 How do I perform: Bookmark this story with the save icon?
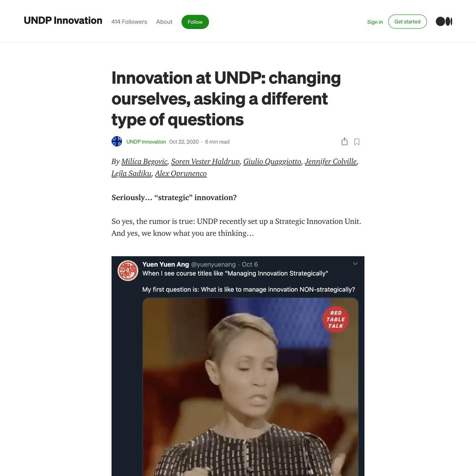[357, 142]
